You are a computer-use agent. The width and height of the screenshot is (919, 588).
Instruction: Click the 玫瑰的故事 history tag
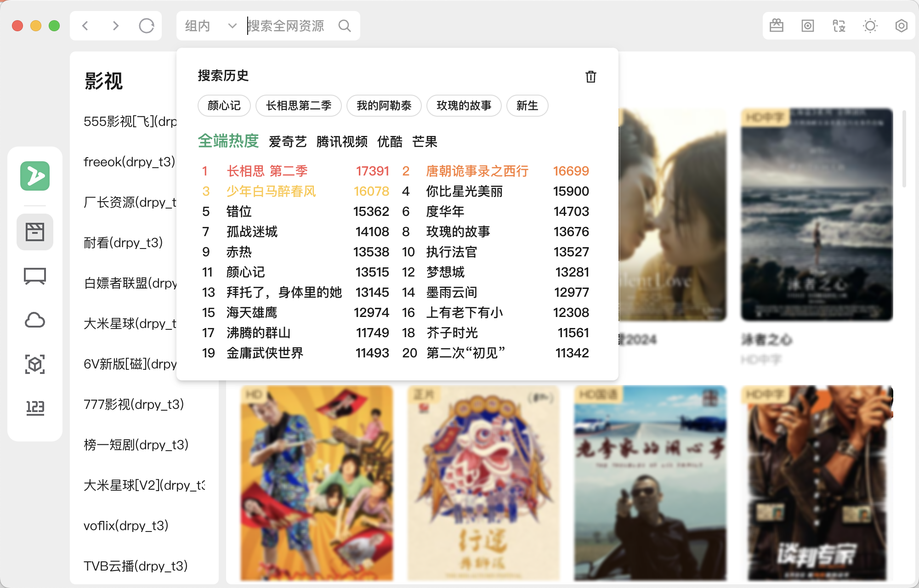(x=464, y=106)
